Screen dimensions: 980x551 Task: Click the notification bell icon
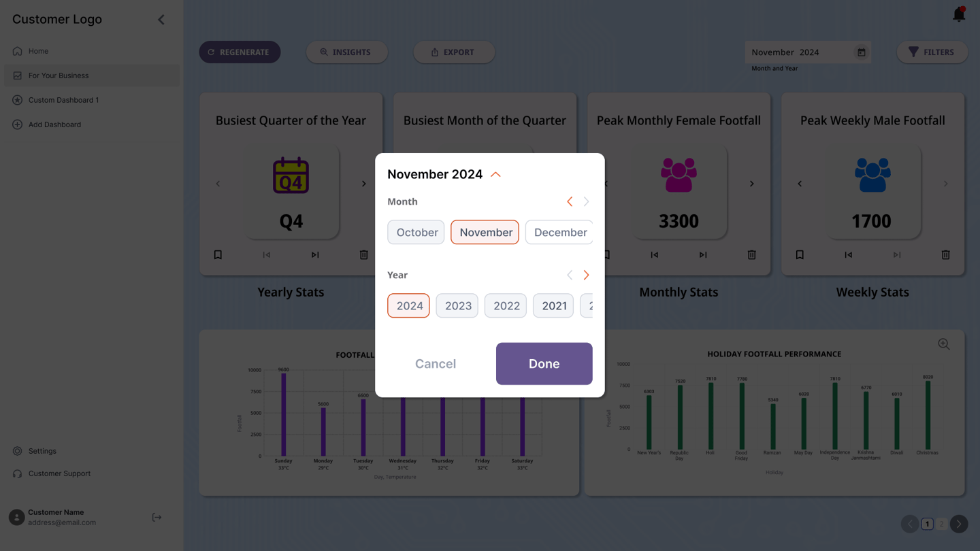959,14
